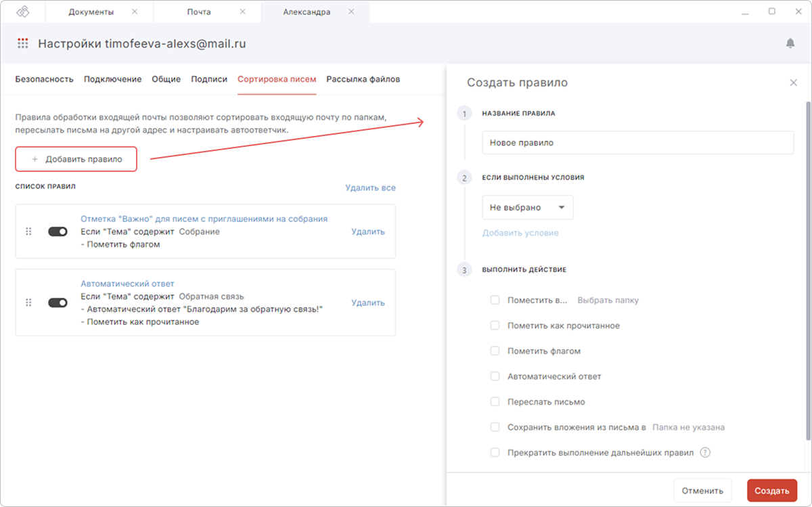Open the app grid menu icon
This screenshot has width=812, height=507.
pos(23,43)
